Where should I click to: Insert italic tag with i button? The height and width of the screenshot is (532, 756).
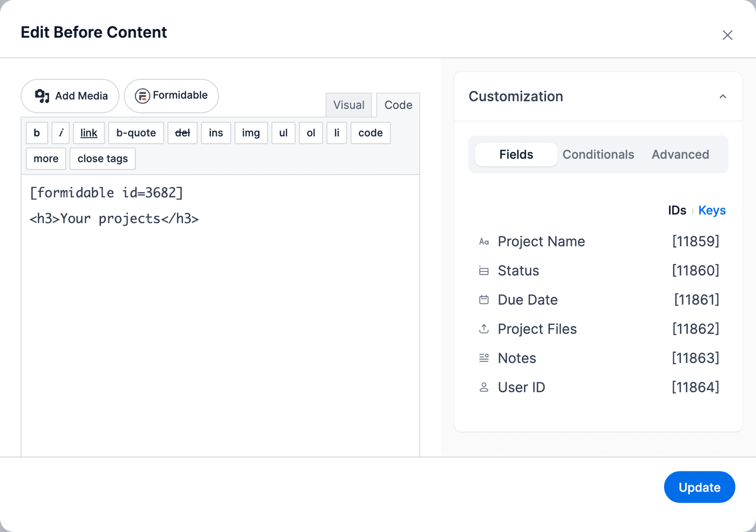(x=60, y=133)
